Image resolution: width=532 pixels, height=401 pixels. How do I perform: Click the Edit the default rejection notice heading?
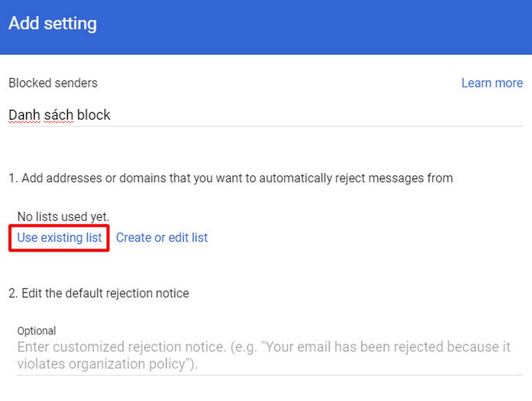tap(99, 293)
